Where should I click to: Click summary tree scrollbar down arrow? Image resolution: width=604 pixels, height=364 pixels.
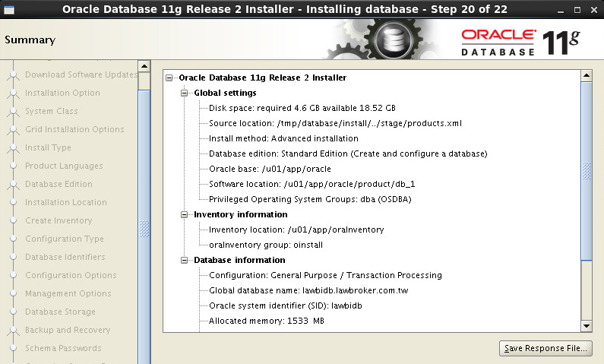click(x=587, y=326)
